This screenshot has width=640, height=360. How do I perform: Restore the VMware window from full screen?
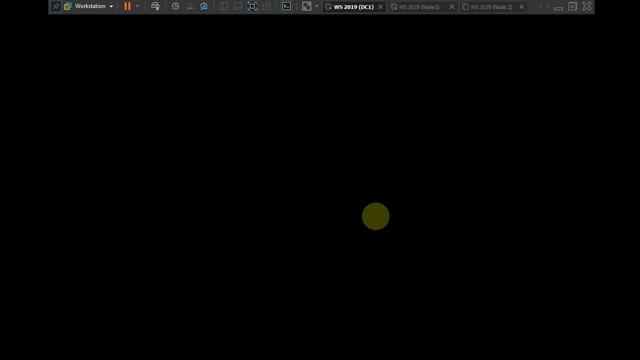point(572,6)
